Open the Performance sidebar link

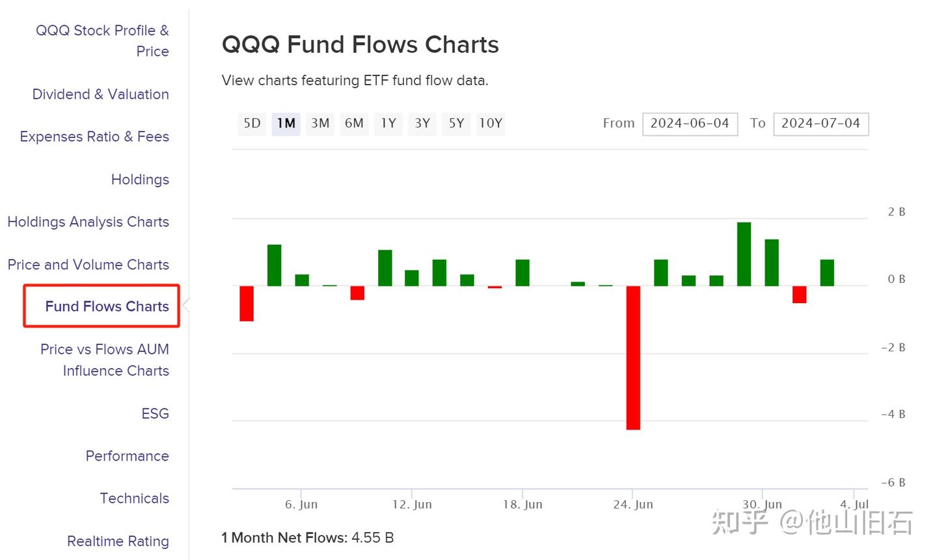(x=127, y=456)
